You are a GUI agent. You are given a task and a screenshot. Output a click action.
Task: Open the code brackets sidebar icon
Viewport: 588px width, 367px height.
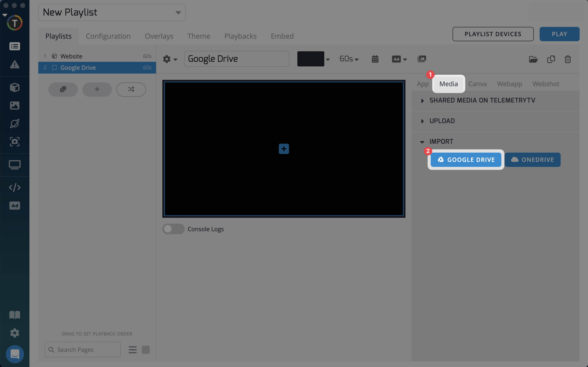[x=15, y=187]
